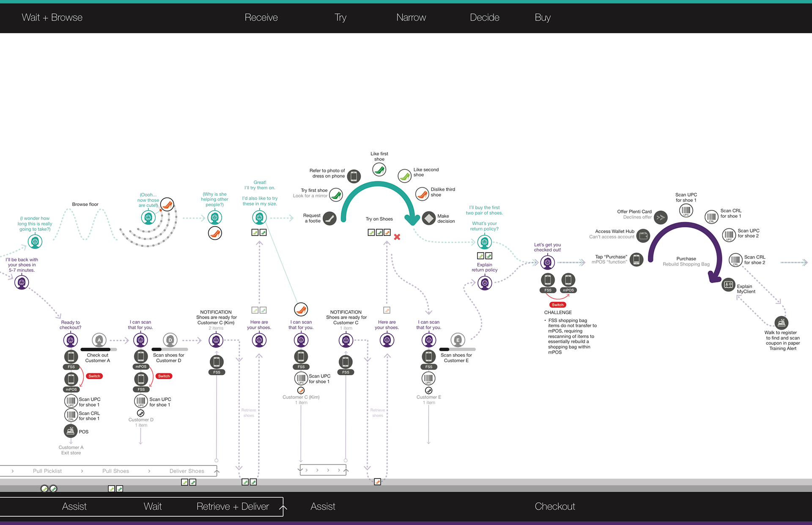Click Switch button near Check out Customer A
The width and height of the screenshot is (812, 525).
[x=94, y=376]
